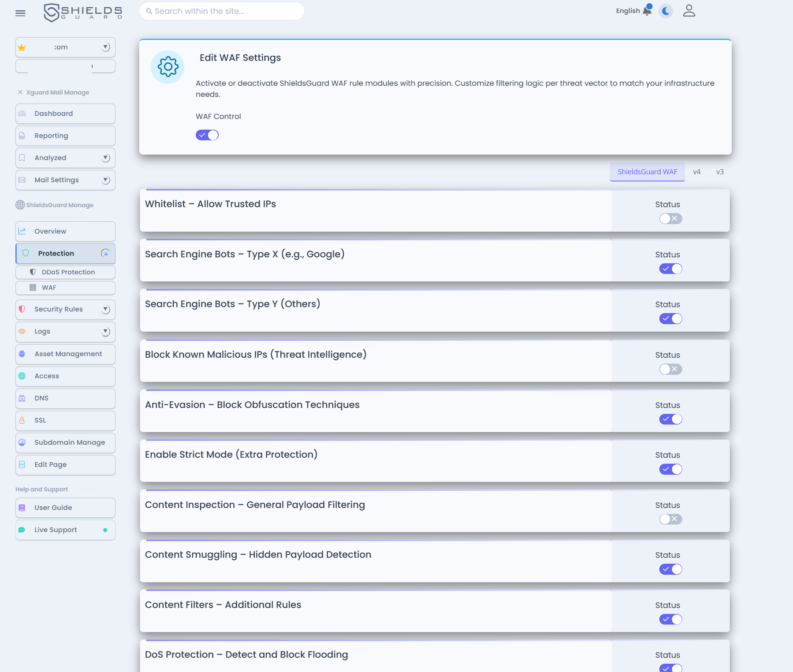Switch to the v4 tab

(x=696, y=172)
